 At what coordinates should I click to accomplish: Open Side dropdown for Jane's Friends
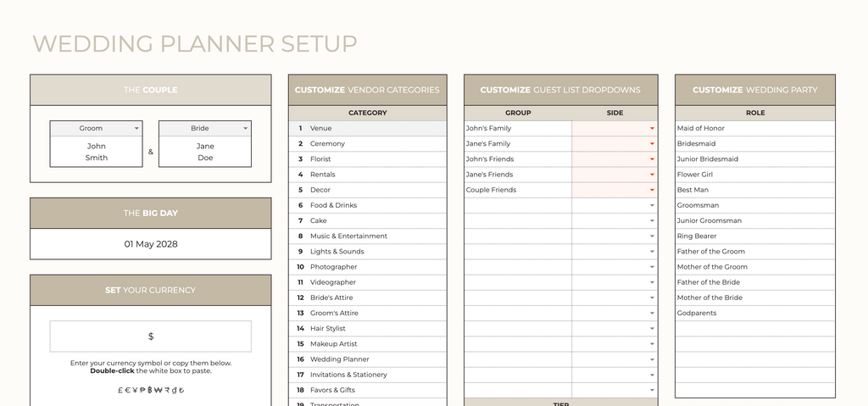point(652,175)
